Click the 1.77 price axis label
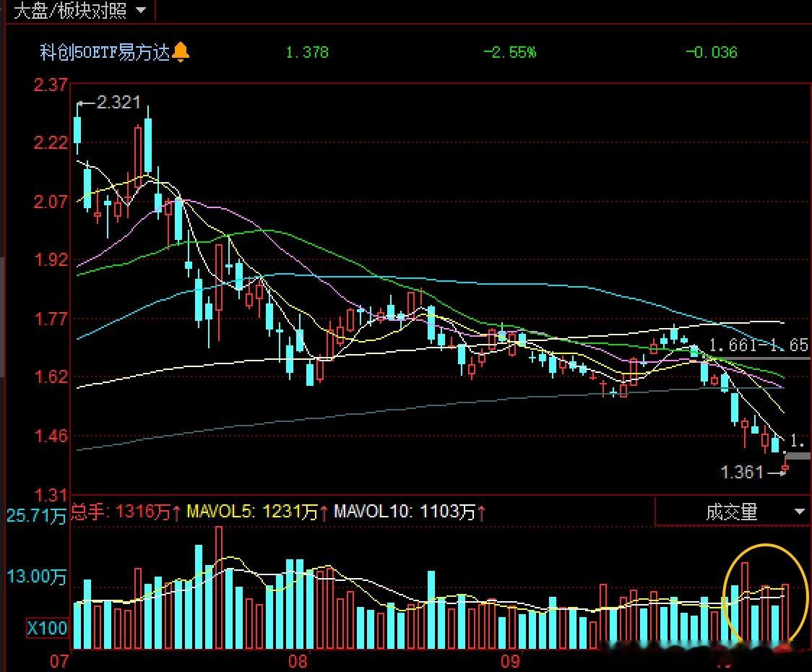This screenshot has width=812, height=672. pyautogui.click(x=51, y=318)
